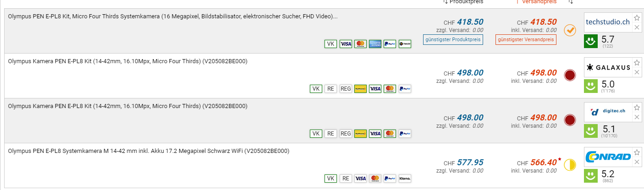The height and width of the screenshot is (190, 644).
Task: Hide the Galaxus offer with the X
Action: [637, 72]
